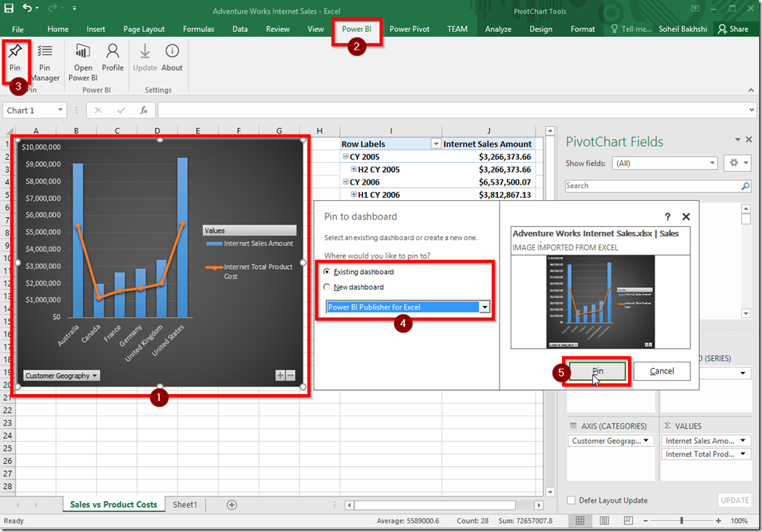Collapse the ribbon with the chevron
The width and height of the screenshot is (762, 532).
751,90
